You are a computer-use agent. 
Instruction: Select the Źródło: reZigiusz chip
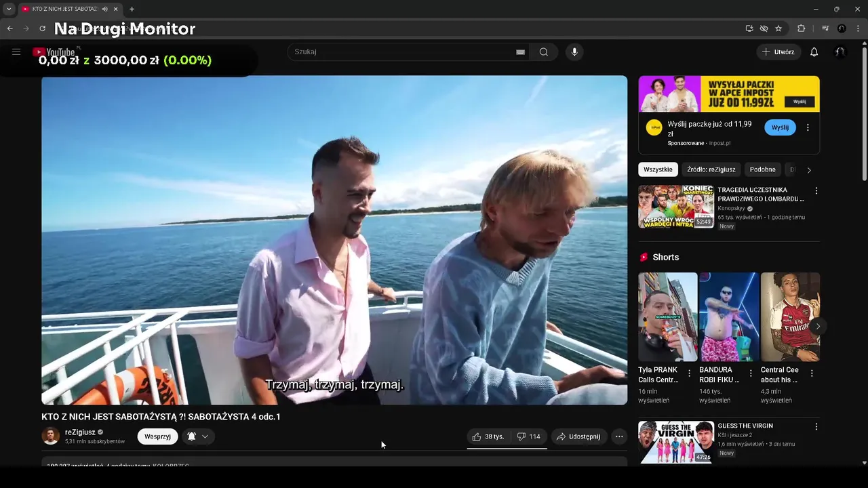point(711,169)
